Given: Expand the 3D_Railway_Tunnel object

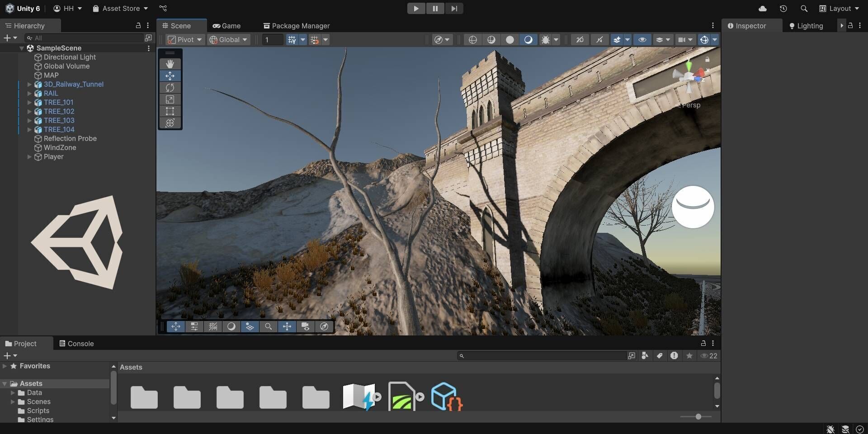Looking at the screenshot, I should (x=29, y=85).
